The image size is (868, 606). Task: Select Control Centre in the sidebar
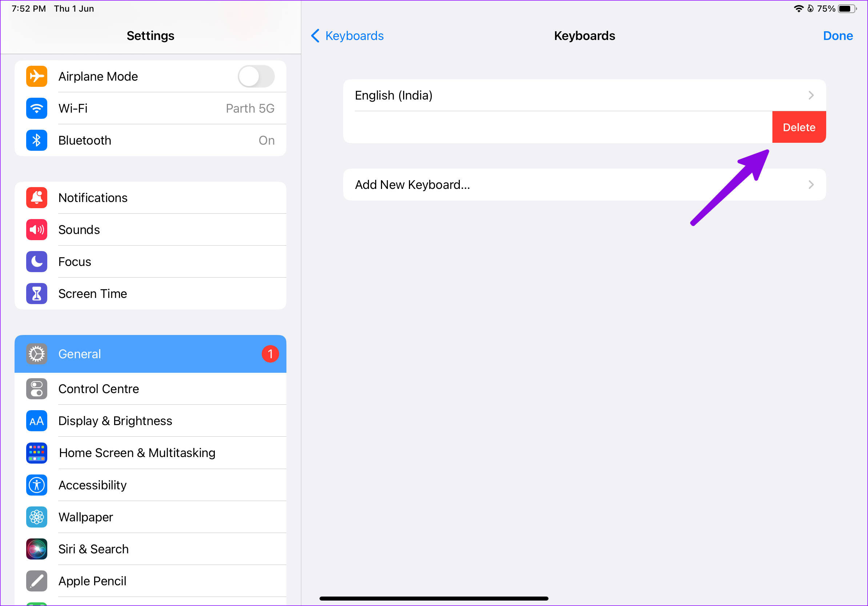[98, 389]
